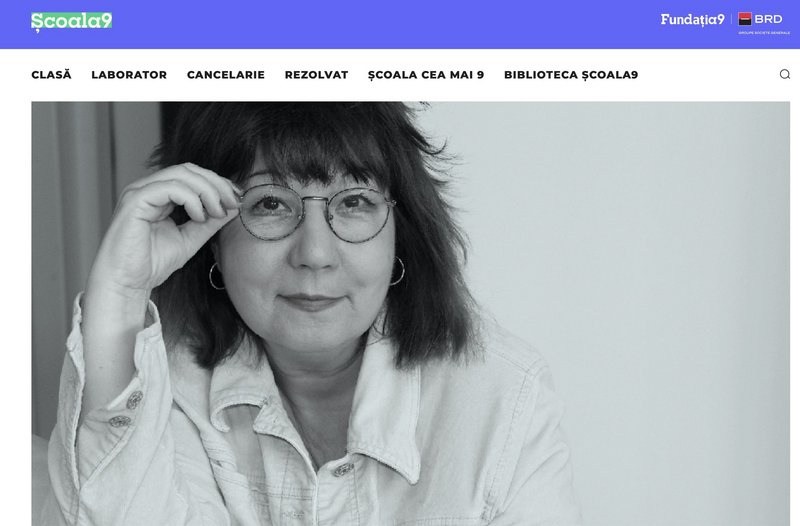Visit the ȘCOALA CEA MAI 9 page
The image size is (800, 526).
[x=426, y=75]
